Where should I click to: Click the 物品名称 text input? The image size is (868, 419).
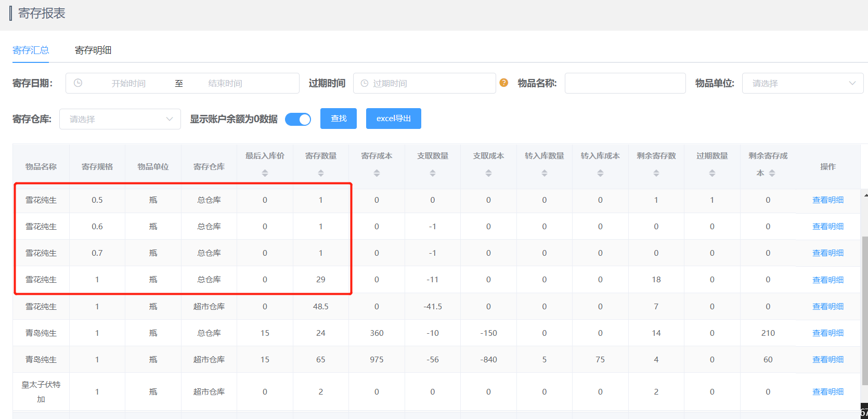point(625,83)
